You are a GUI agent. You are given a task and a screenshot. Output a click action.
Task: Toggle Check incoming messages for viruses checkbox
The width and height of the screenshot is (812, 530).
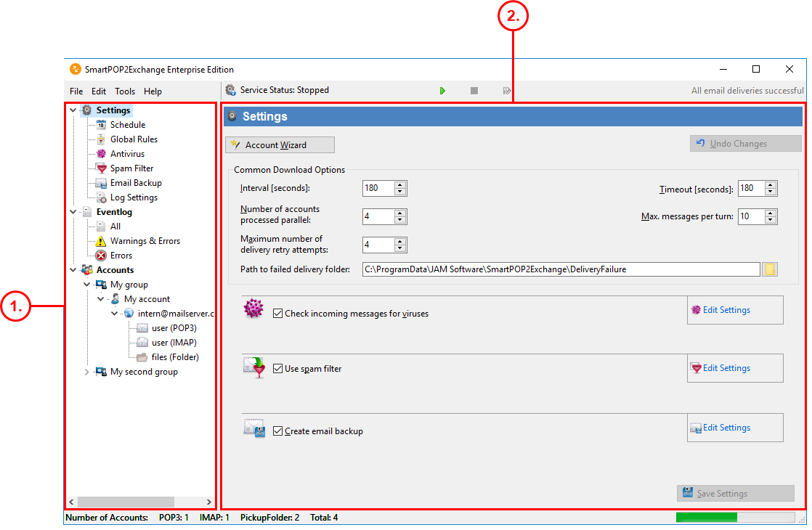pos(278,313)
